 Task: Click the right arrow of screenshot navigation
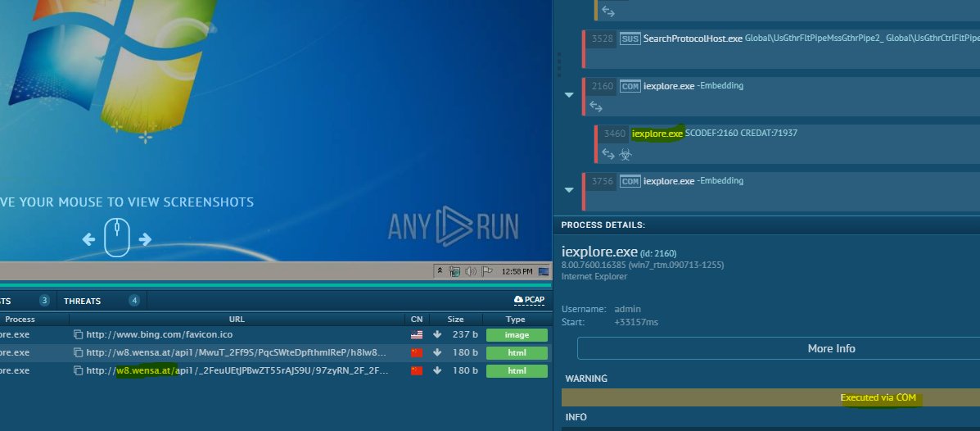click(145, 239)
